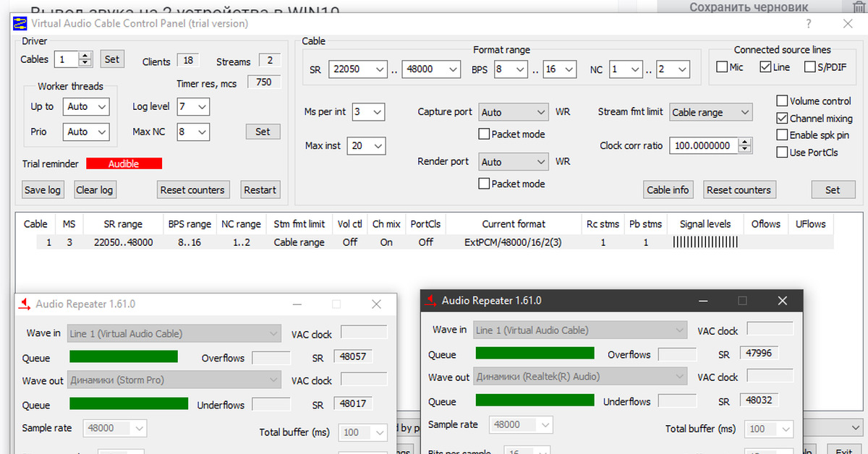The width and height of the screenshot is (868, 454).
Task: Close the right Audio Repeater (Realtek) window
Action: [x=783, y=300]
